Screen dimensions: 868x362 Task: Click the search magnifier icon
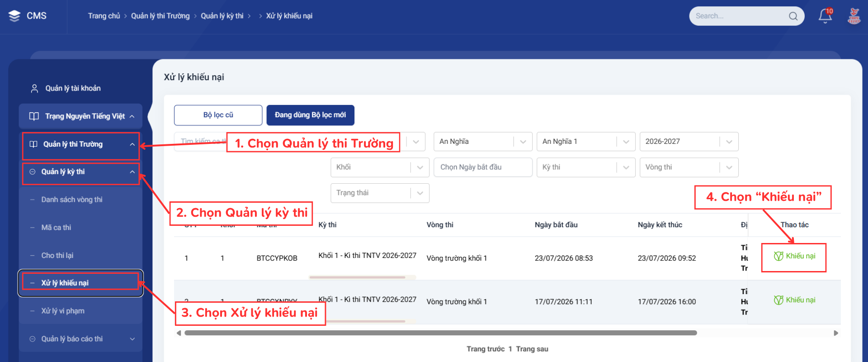coord(793,16)
